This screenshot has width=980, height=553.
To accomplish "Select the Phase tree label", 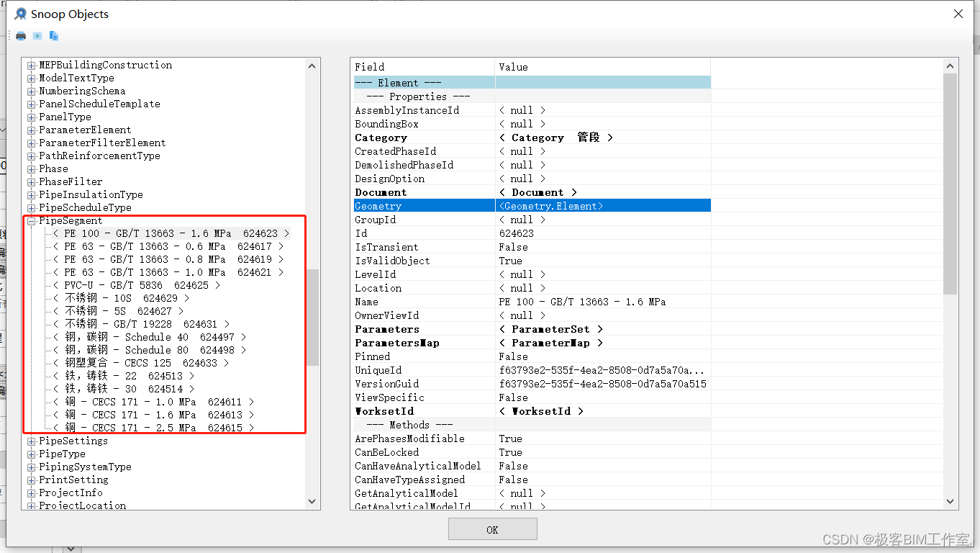I will tap(53, 169).
